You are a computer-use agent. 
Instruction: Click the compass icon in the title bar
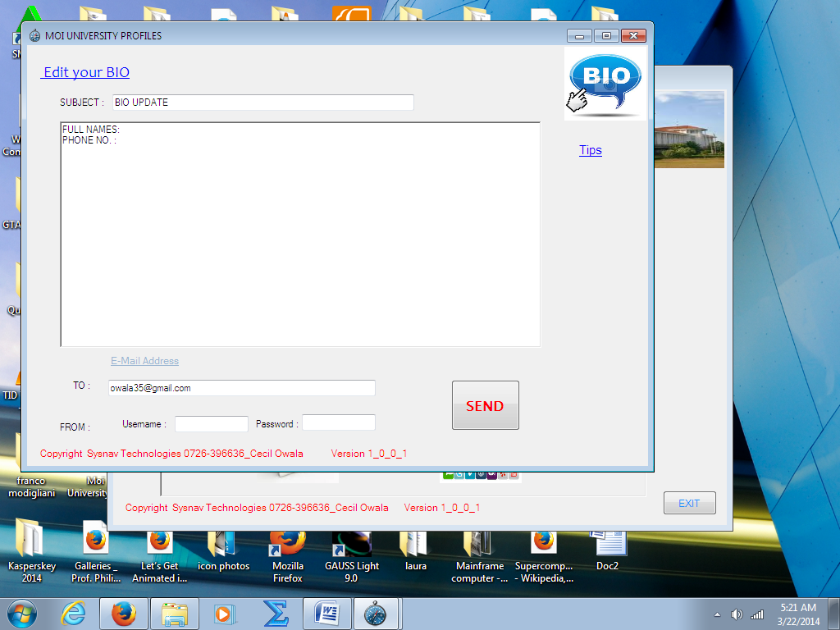[x=34, y=36]
